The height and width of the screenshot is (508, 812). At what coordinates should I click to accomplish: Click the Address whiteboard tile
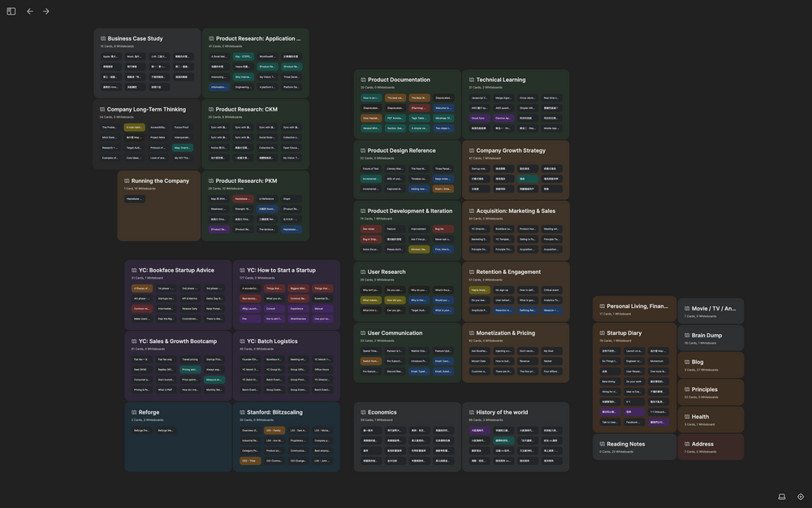tap(702, 444)
